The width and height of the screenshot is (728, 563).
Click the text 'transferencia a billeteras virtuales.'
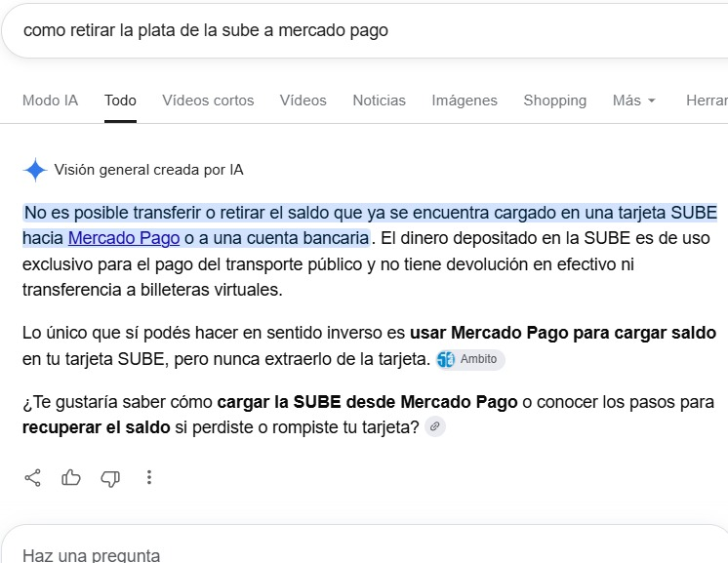[152, 290]
